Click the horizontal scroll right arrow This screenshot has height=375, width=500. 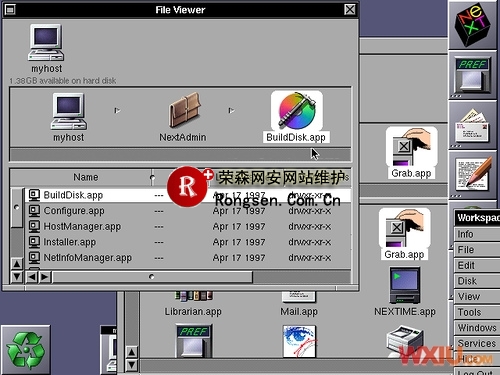[x=45, y=277]
